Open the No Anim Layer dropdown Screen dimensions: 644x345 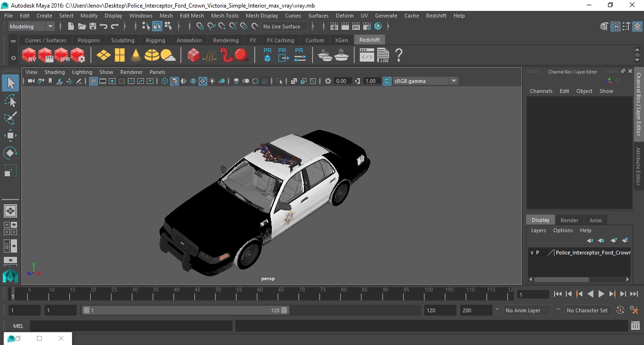coord(527,310)
